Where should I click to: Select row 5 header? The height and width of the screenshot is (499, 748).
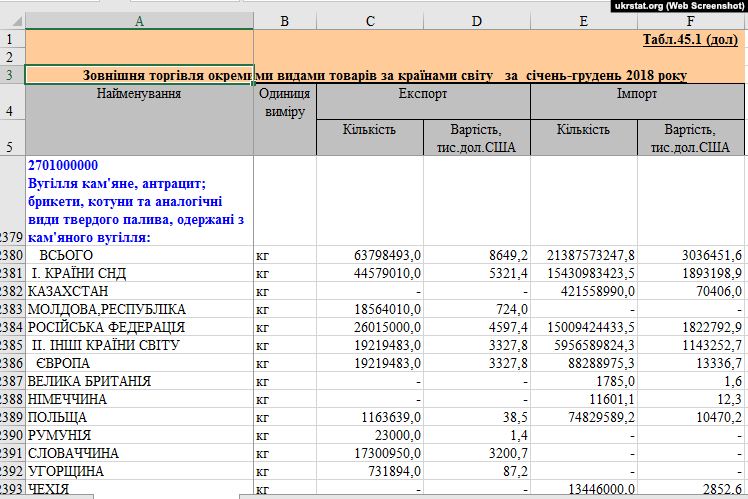(12, 137)
